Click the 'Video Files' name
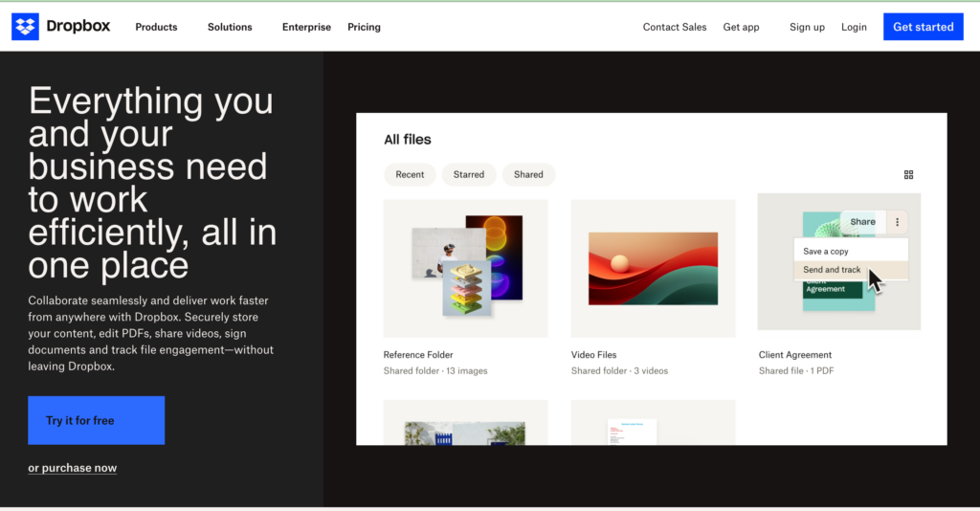 point(593,355)
